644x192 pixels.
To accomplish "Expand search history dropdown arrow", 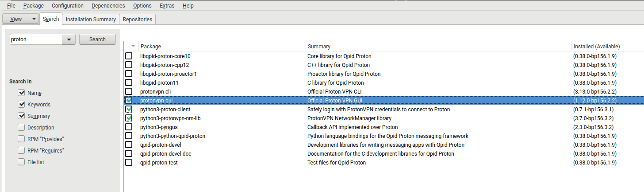I will [x=68, y=39].
